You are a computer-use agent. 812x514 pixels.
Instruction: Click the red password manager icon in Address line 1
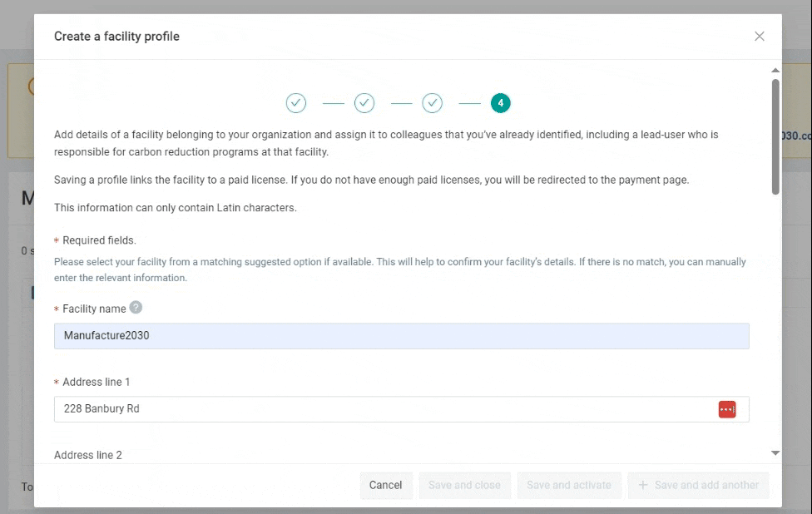coord(726,409)
